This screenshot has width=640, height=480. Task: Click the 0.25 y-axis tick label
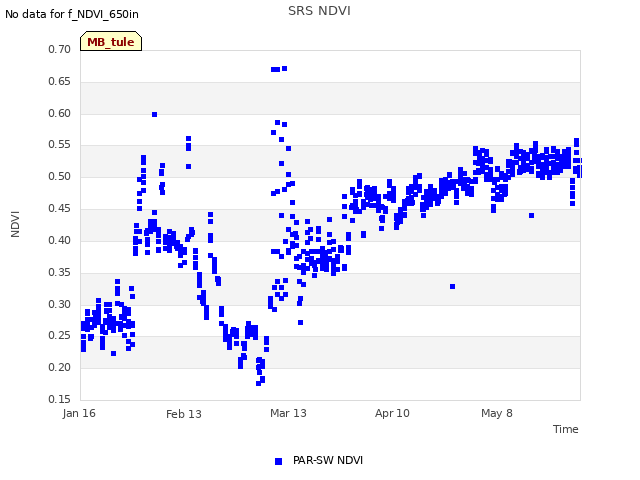(60, 335)
